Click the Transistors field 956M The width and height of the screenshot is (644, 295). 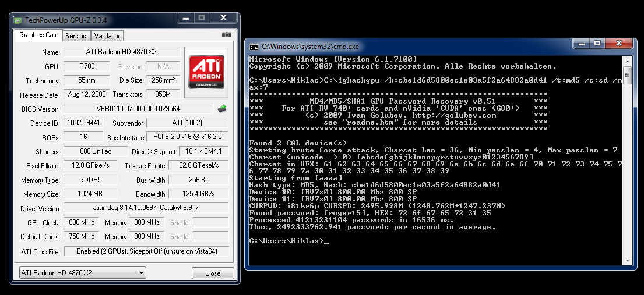point(163,94)
